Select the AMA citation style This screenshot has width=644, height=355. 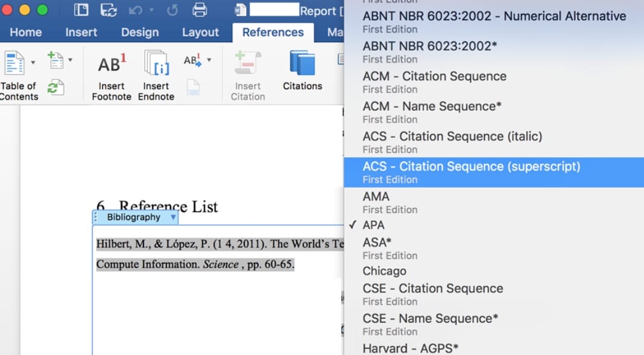click(x=494, y=203)
